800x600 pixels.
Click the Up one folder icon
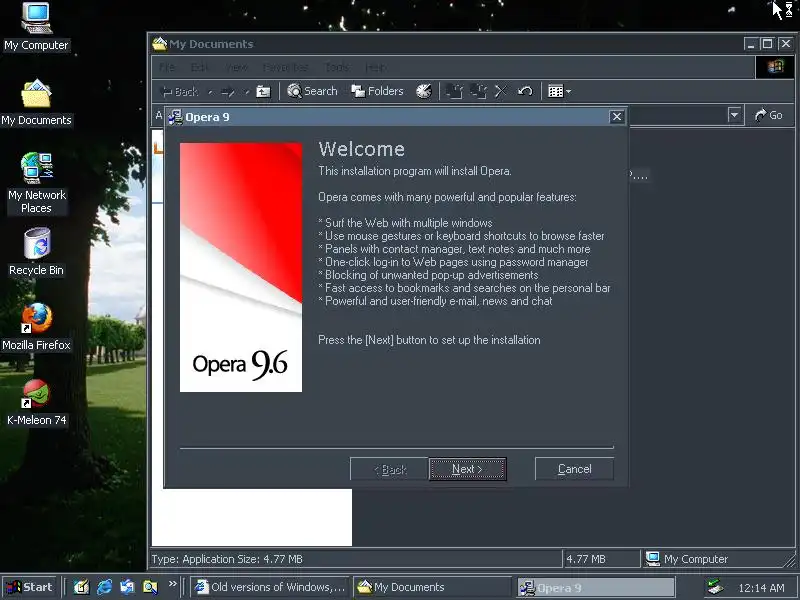pos(263,92)
